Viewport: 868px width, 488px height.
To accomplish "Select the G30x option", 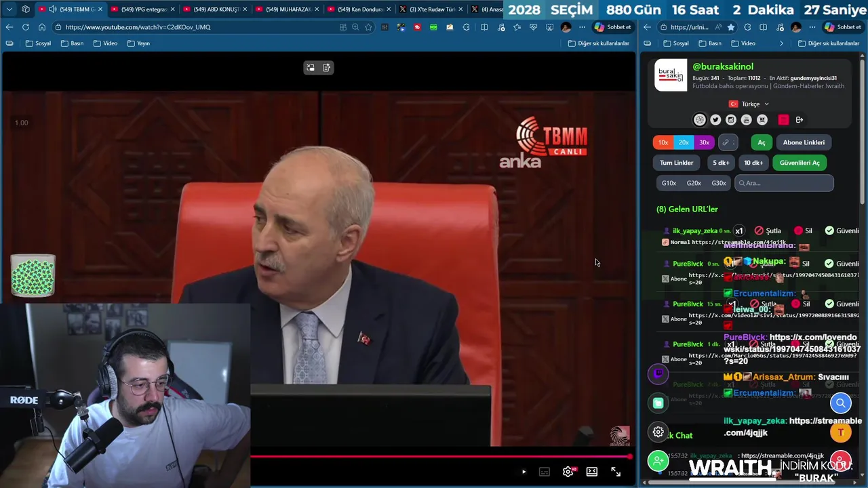I will tap(719, 183).
